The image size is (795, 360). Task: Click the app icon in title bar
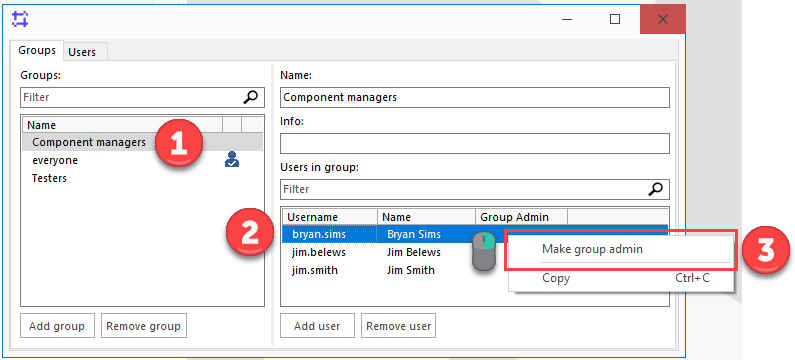tap(20, 20)
